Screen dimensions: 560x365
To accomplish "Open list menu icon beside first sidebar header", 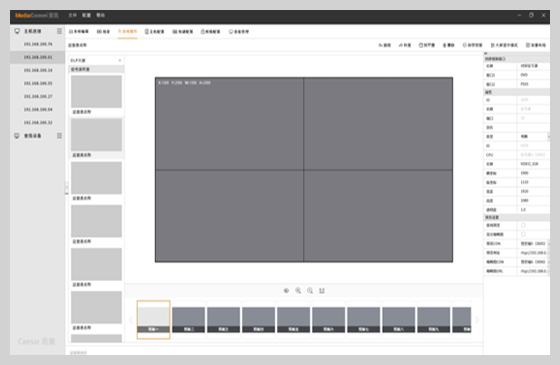I will 59,31.
